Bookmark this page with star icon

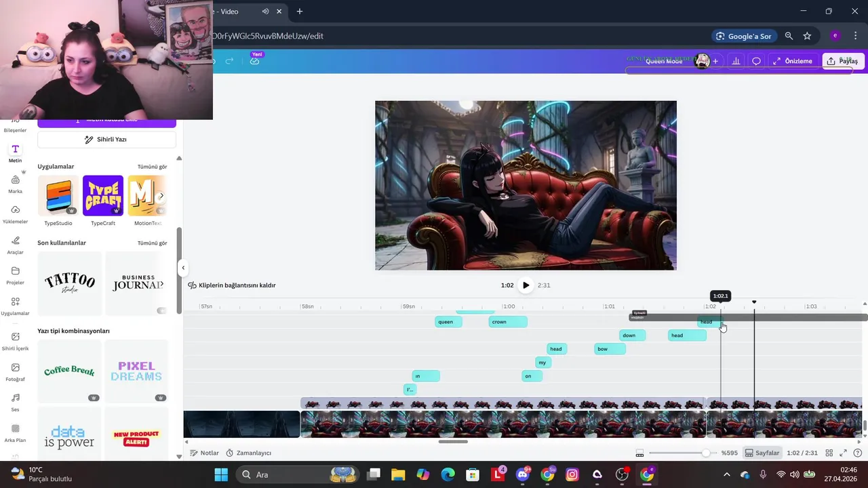point(807,36)
